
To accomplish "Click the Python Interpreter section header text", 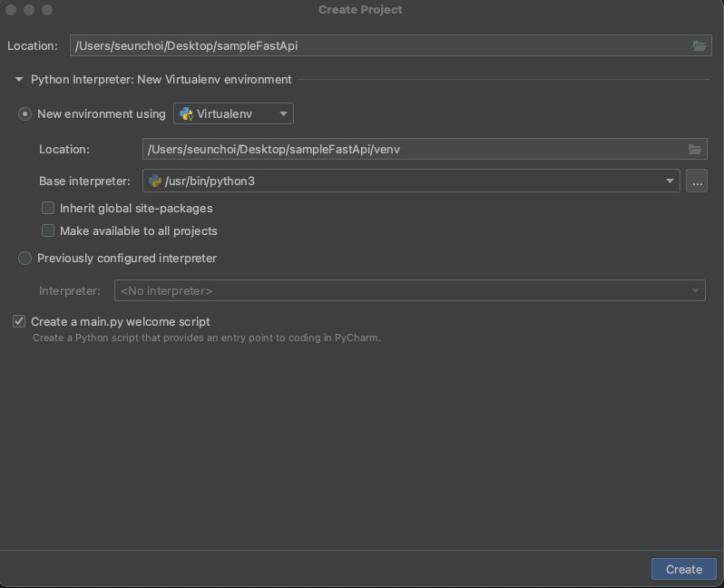I will click(161, 80).
